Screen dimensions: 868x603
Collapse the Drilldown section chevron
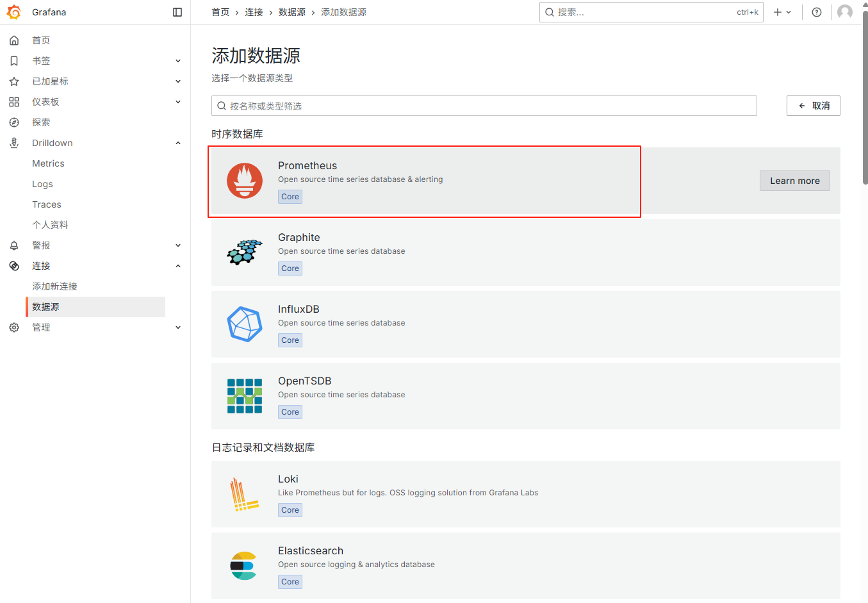point(178,143)
